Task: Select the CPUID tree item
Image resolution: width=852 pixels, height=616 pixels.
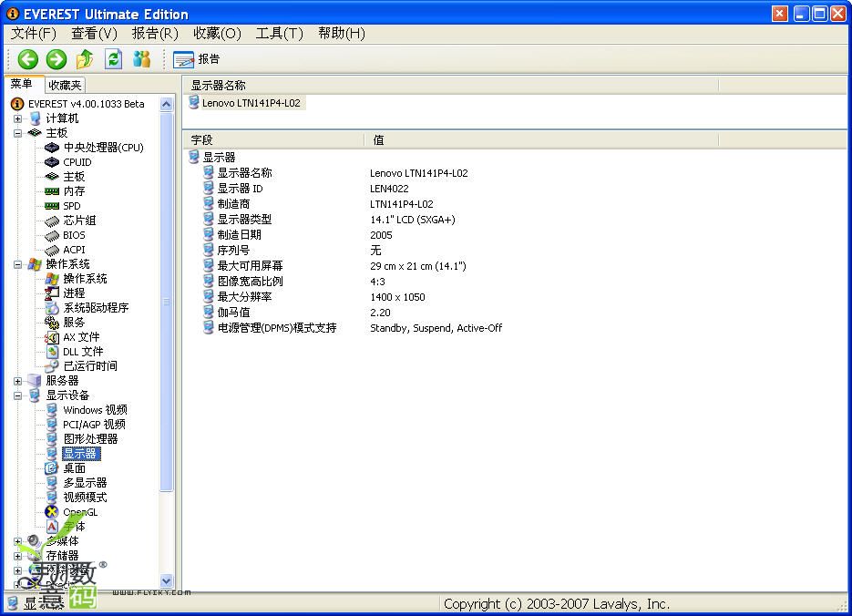Action: 77,162
